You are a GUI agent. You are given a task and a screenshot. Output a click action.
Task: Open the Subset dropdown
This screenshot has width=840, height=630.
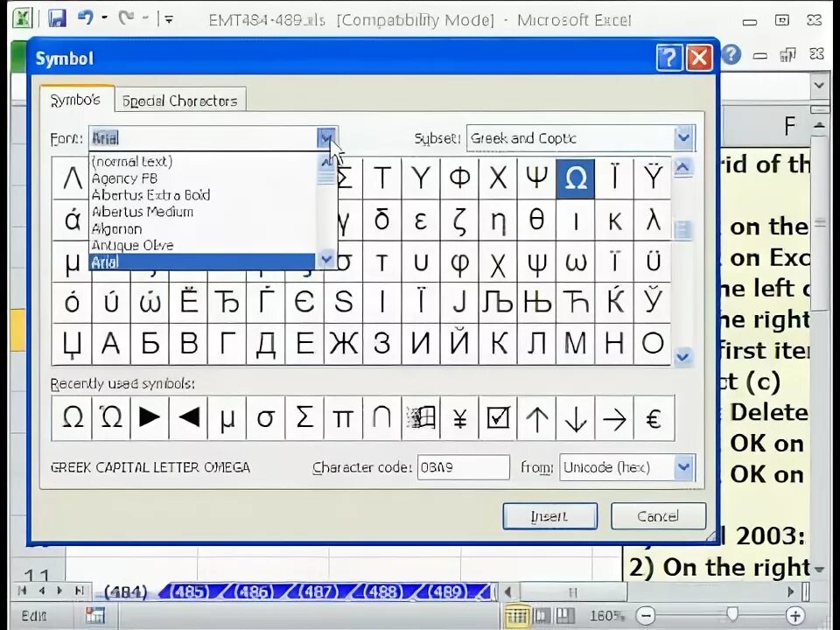point(683,138)
